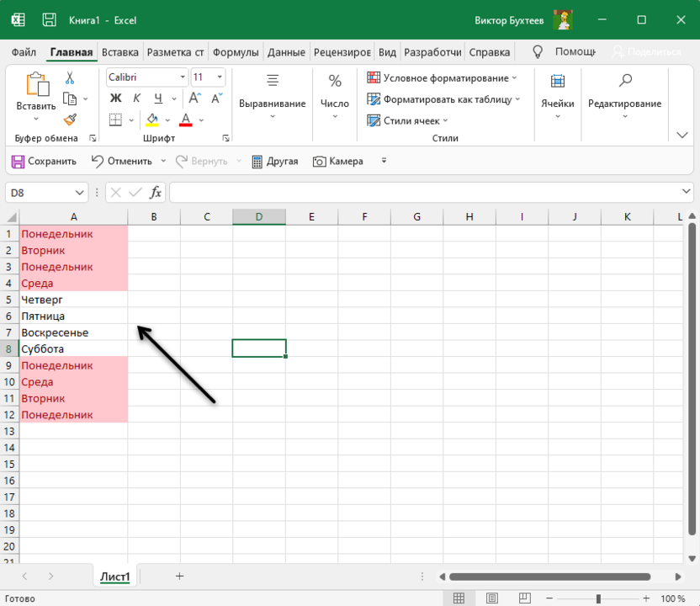The image size is (700, 606).
Task: Increase font size with the A↑ icon
Action: pyautogui.click(x=194, y=98)
